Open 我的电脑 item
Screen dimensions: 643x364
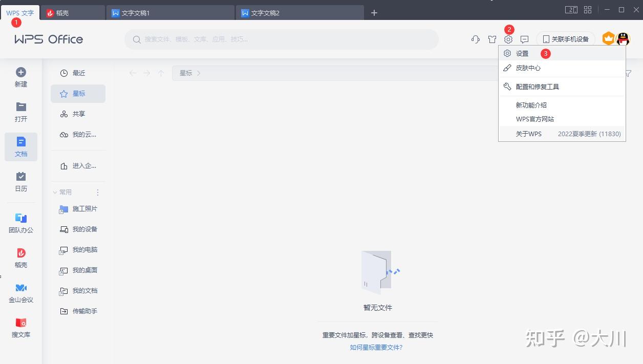(78, 250)
